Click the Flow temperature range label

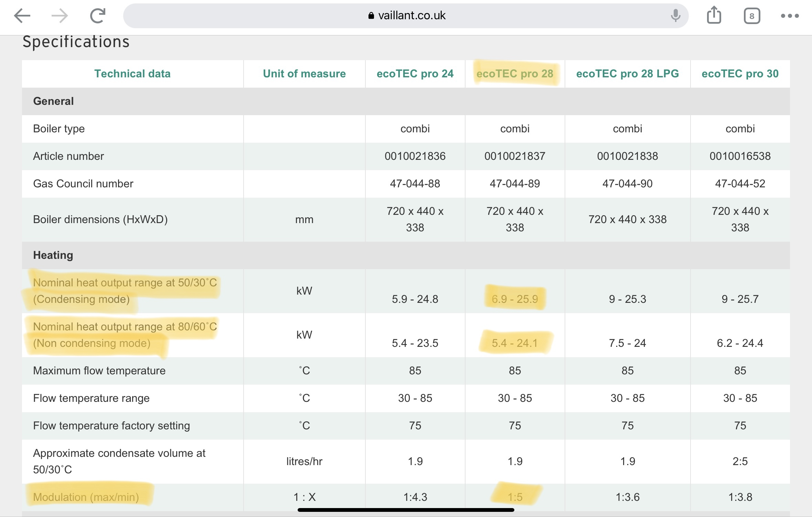[x=91, y=398]
